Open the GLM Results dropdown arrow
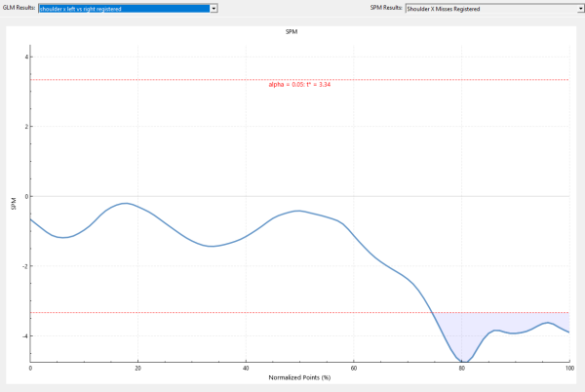 [214, 8]
